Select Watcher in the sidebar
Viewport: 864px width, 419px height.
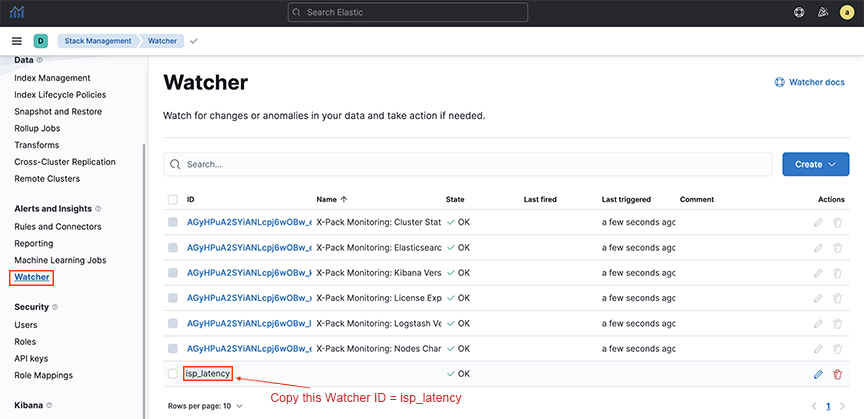tap(32, 277)
